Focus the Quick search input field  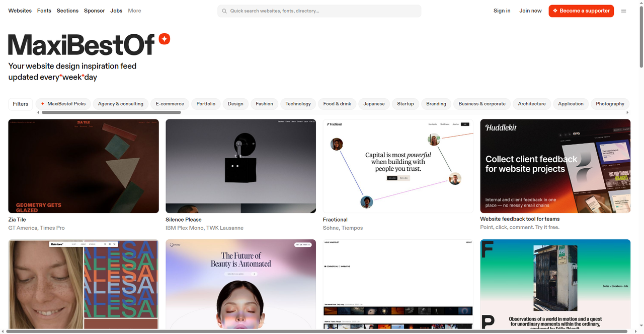[x=322, y=11]
